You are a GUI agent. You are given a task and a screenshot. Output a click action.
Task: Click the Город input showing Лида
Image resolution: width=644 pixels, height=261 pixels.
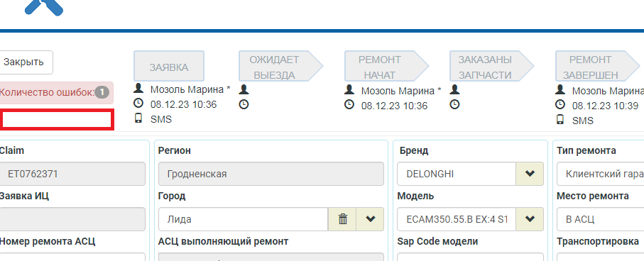243,219
